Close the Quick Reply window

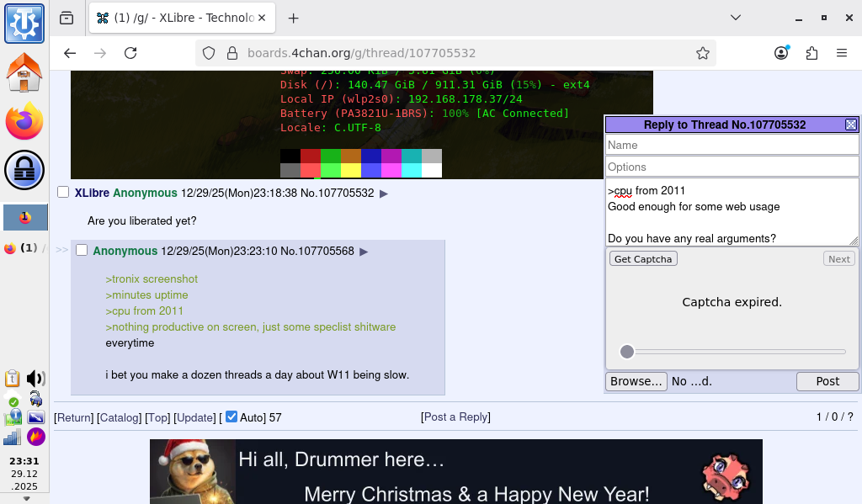(851, 125)
